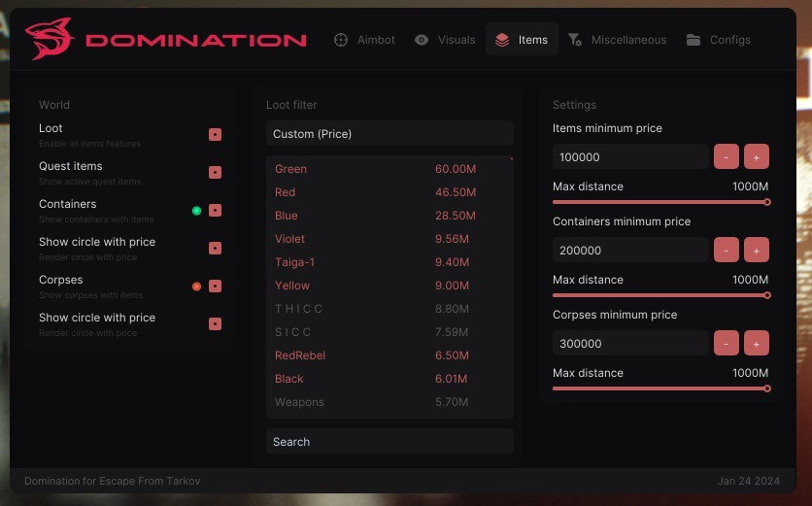Click the Aimbot crosshair icon

[341, 40]
